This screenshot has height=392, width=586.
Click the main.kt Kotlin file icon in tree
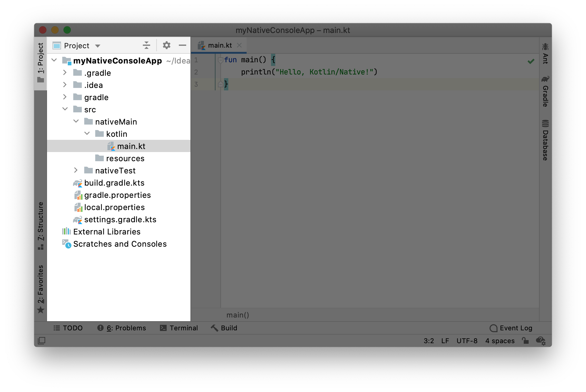[111, 147]
